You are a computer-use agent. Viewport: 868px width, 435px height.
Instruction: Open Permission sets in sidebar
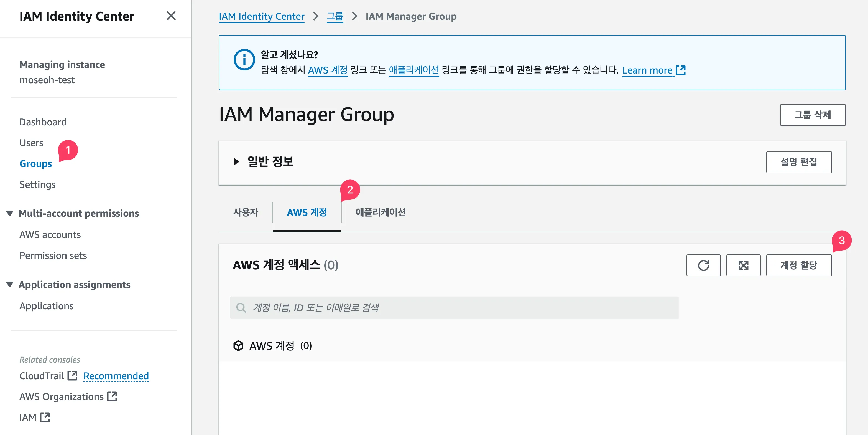click(x=53, y=256)
